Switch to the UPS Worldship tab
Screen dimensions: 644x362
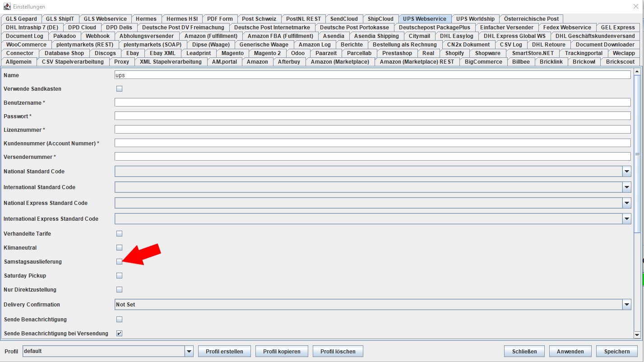[475, 19]
